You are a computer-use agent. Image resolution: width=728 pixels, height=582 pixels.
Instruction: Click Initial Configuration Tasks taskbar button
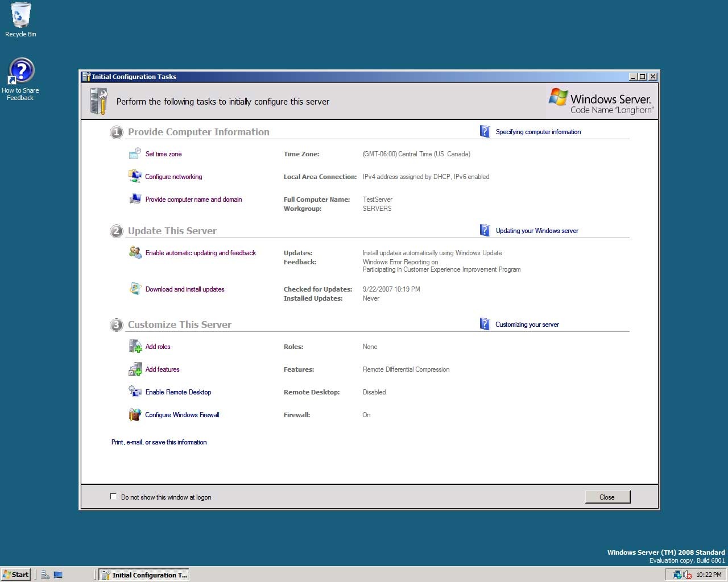[144, 575]
